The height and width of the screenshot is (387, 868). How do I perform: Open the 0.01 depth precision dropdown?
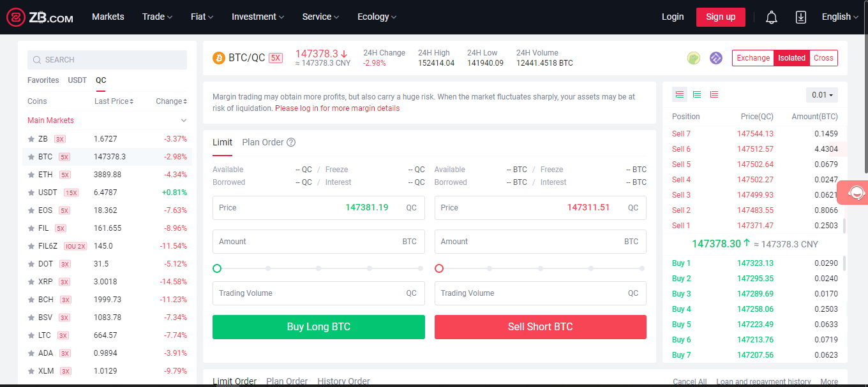(822, 95)
